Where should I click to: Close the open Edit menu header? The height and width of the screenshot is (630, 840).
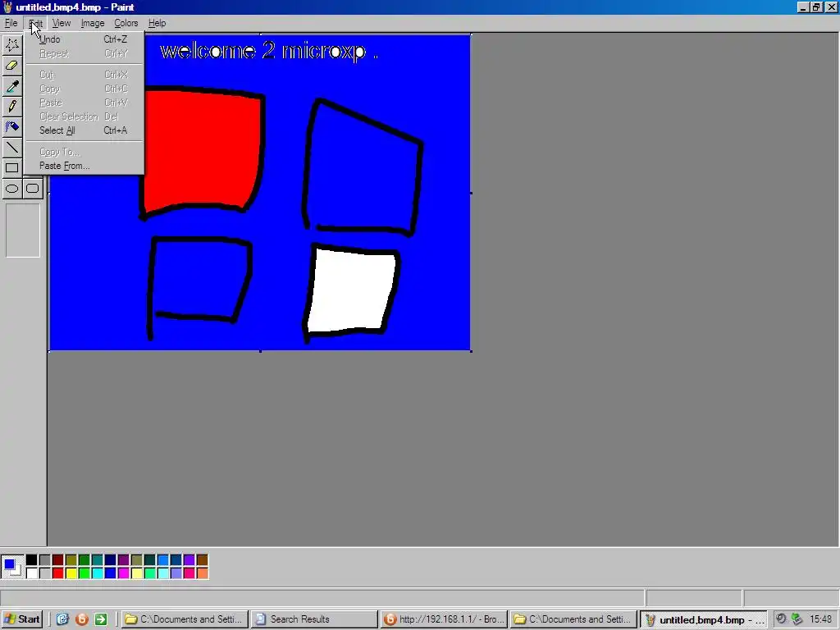[x=35, y=23]
